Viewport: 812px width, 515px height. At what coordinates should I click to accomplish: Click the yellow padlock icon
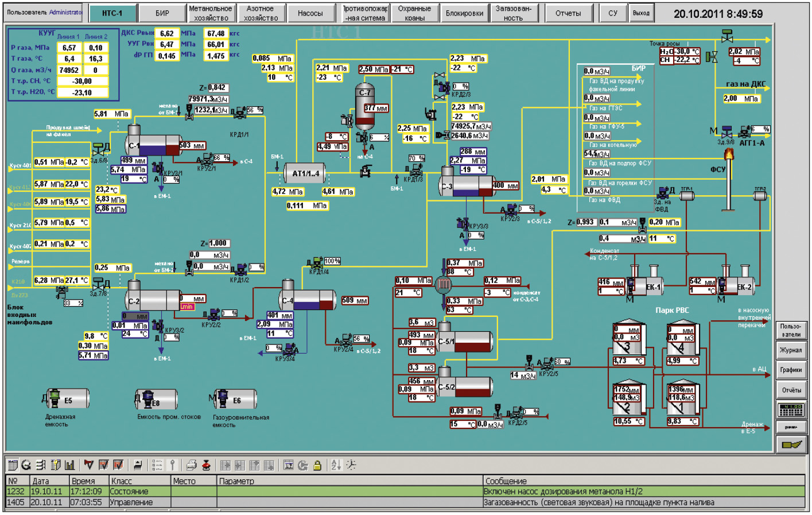[x=317, y=465]
